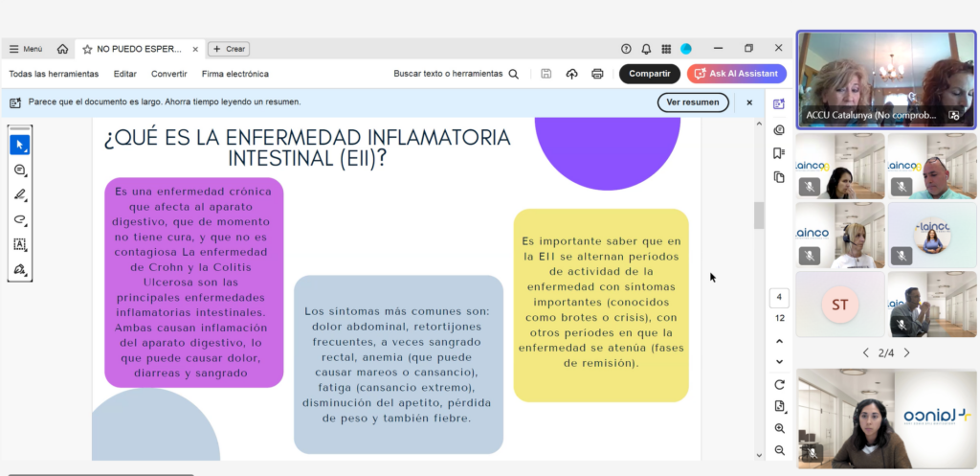This screenshot has width=980, height=476.
Task: Go to previous page with up chevron
Action: coord(779,342)
